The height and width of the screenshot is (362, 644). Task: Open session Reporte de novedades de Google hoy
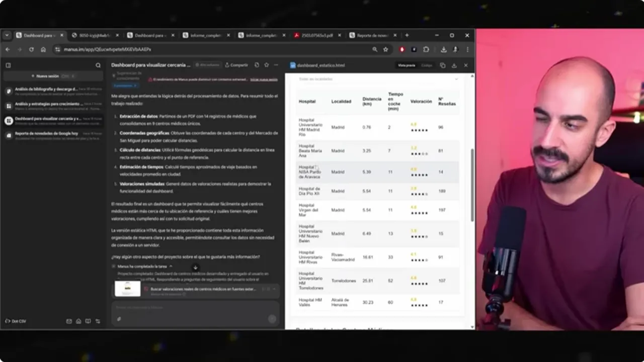click(x=53, y=135)
